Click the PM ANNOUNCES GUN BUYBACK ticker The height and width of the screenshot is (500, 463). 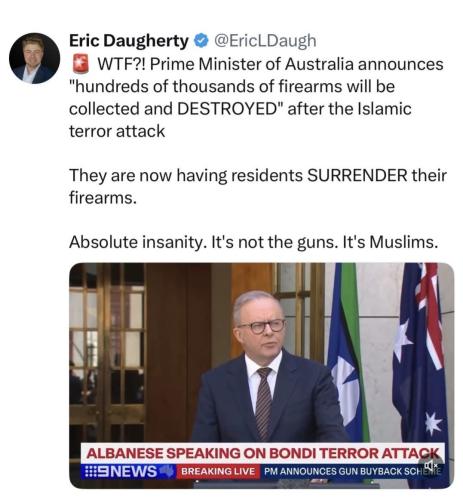coord(352,471)
